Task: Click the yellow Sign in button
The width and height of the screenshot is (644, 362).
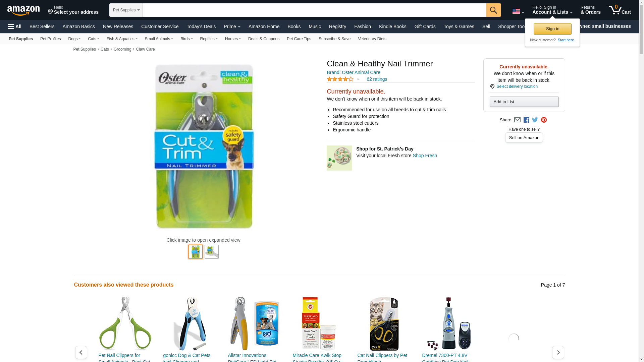Action: [x=552, y=29]
